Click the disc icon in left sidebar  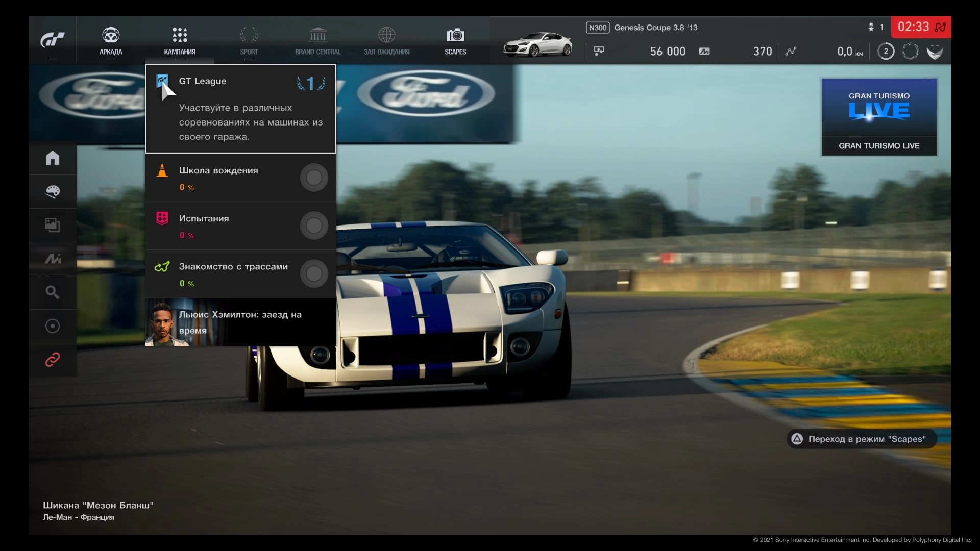pyautogui.click(x=53, y=326)
